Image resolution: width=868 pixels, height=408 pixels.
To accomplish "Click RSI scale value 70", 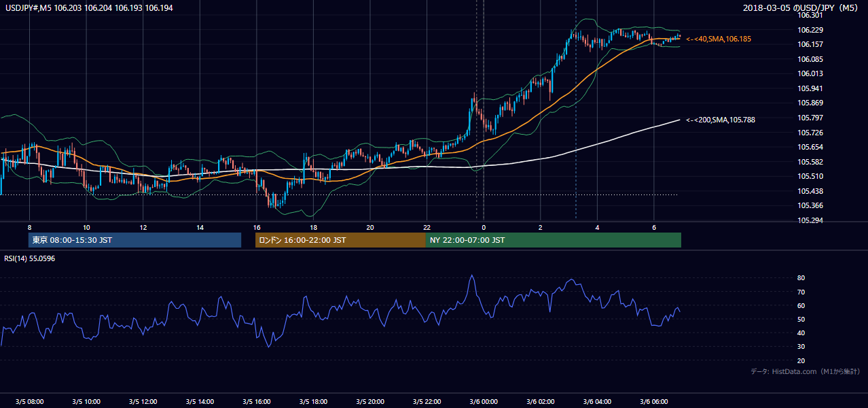I will (801, 292).
